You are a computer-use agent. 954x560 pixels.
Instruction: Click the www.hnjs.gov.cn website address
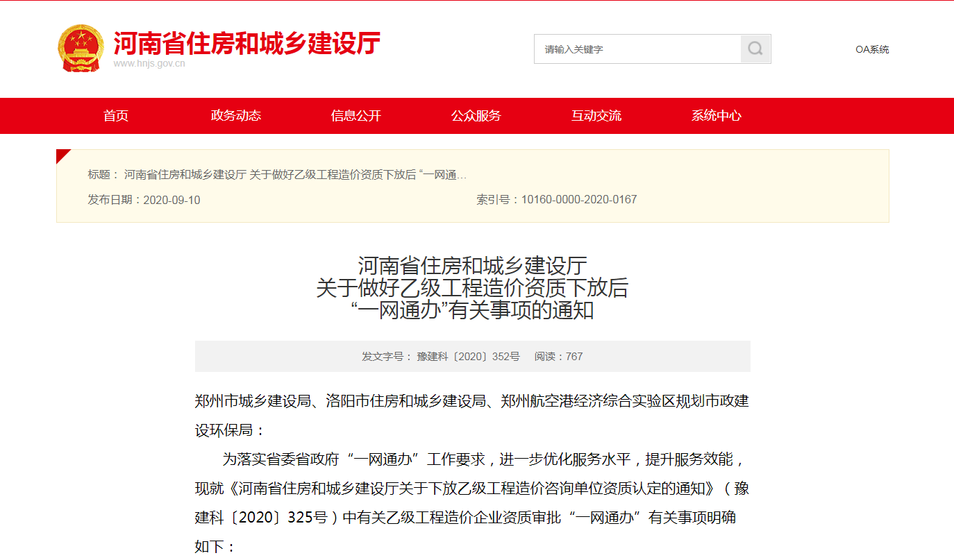[149, 64]
